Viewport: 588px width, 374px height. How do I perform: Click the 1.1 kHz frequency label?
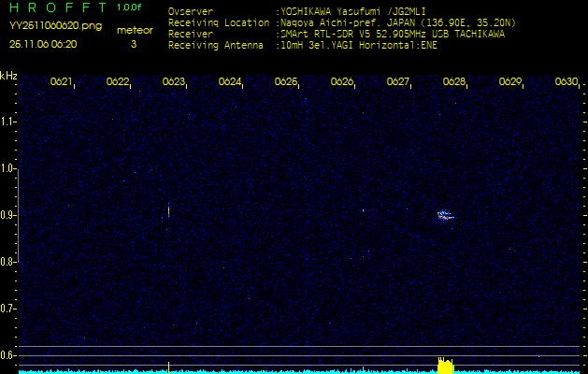(x=7, y=122)
